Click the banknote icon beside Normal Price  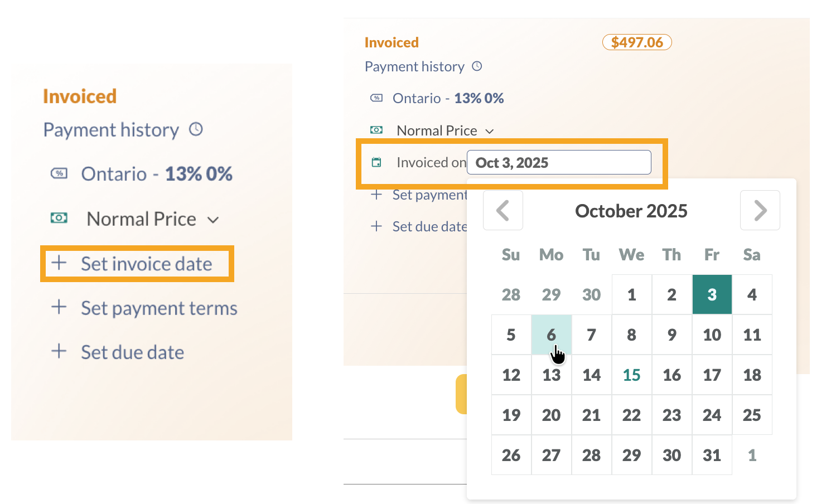[x=59, y=218]
